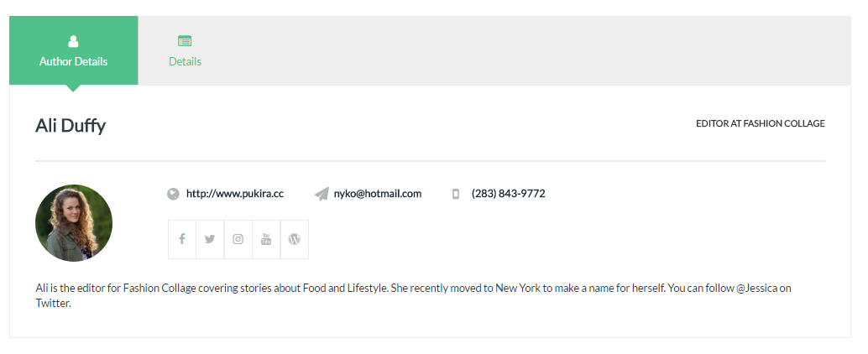Open the WordPress social icon

point(295,240)
